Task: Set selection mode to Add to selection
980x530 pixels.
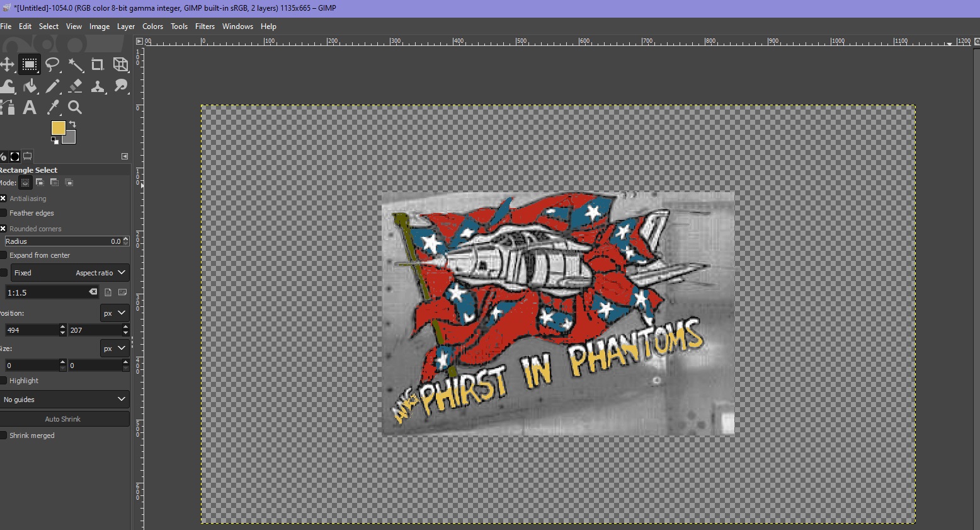Action: tap(40, 183)
